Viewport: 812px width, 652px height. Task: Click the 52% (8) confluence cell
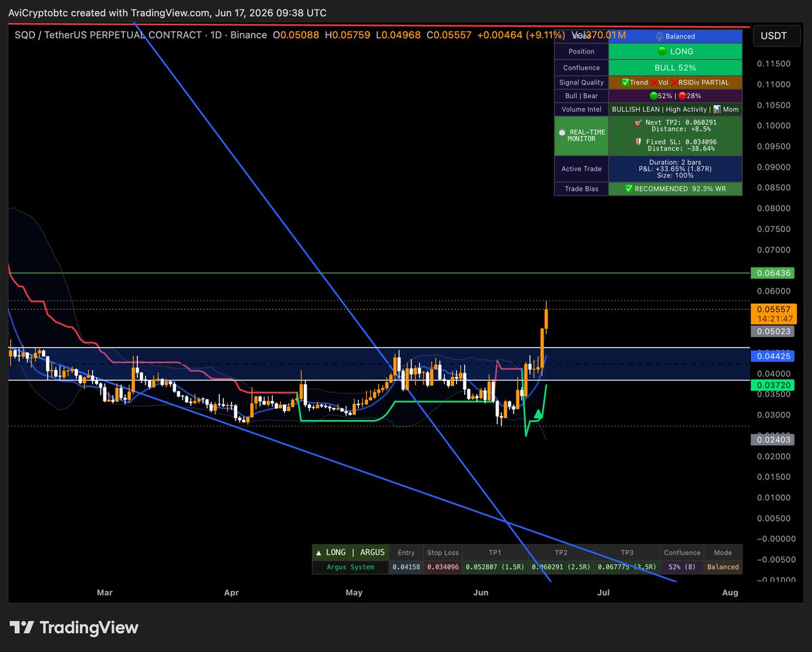point(682,567)
